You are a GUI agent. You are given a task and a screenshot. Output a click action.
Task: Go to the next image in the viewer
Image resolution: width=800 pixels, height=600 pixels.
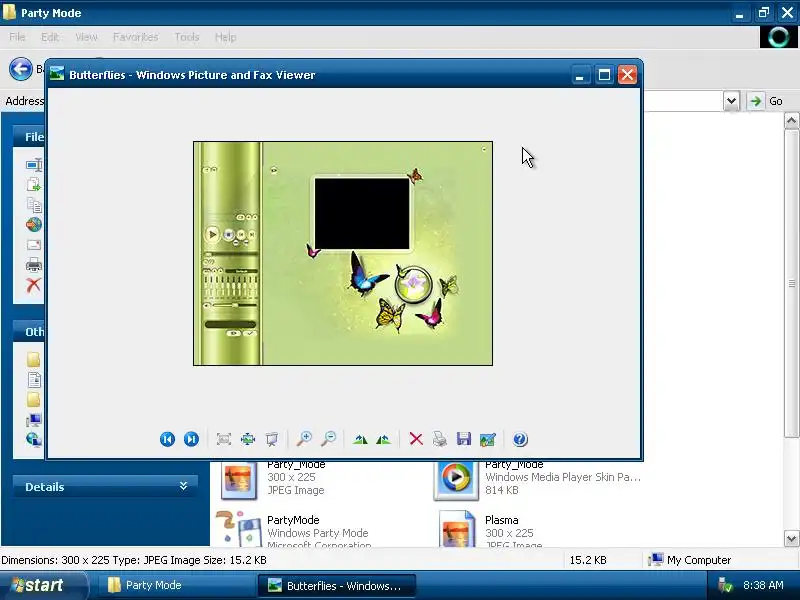(x=191, y=439)
